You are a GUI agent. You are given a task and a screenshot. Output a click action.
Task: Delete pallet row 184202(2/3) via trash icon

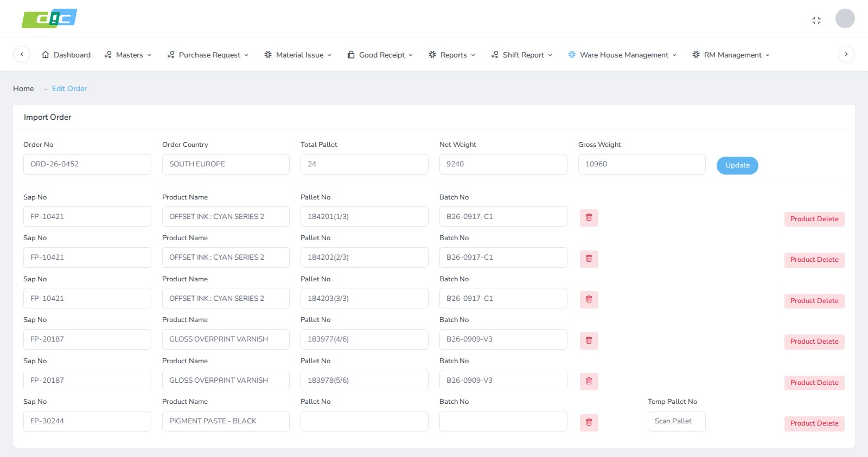[x=589, y=259]
